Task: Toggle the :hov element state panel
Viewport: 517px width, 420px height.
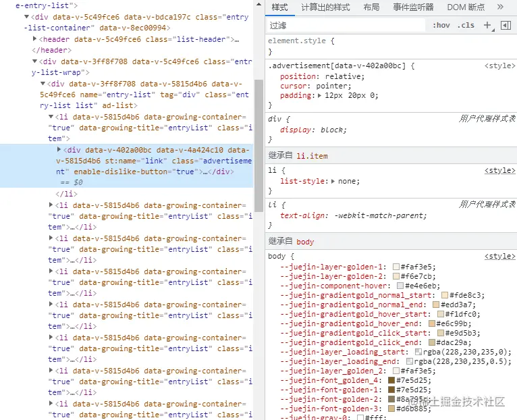Action: [441, 25]
